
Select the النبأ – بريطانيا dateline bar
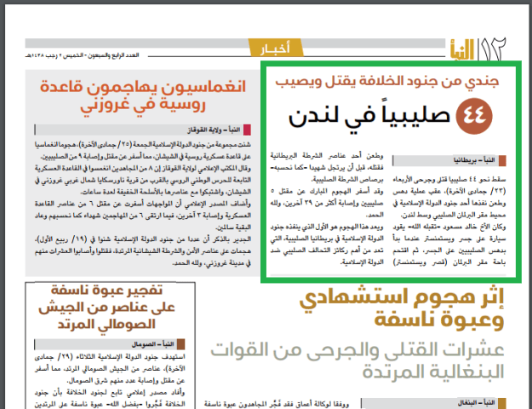click(461, 159)
